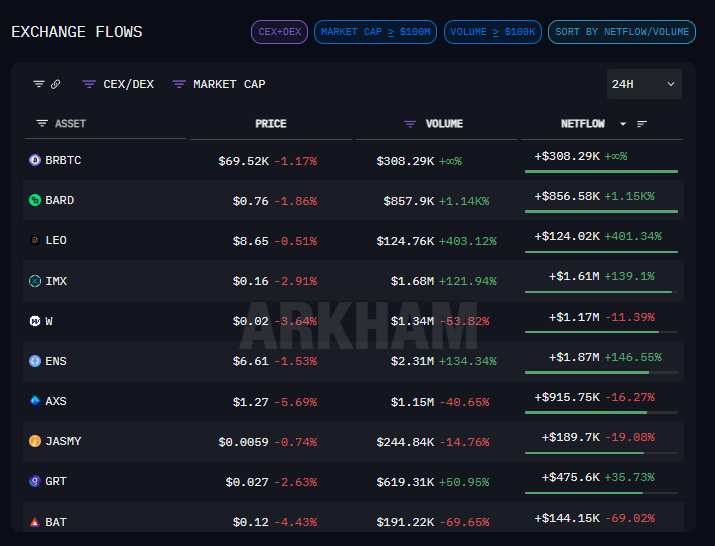Open the BARD asset link
Viewport: 715px width, 546px height.
[60, 200]
